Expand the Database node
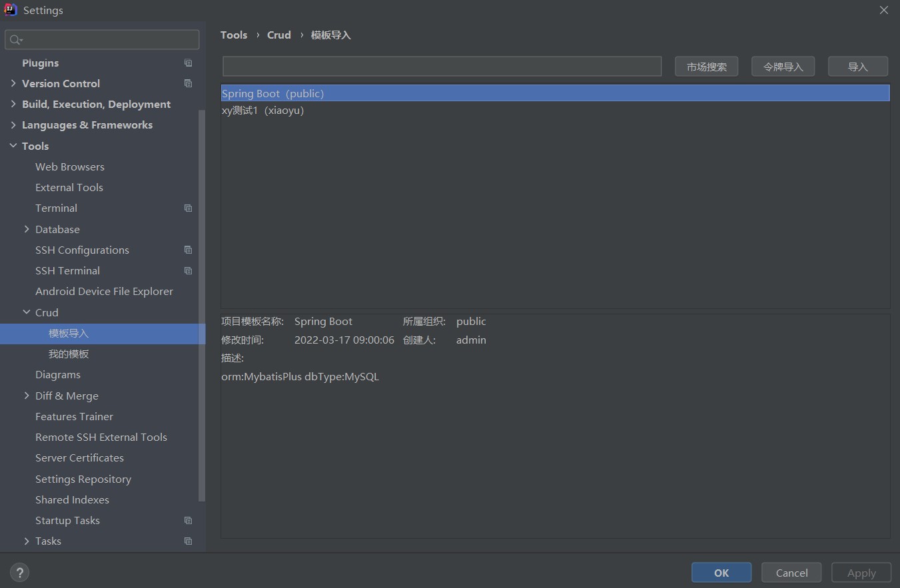 (27, 229)
